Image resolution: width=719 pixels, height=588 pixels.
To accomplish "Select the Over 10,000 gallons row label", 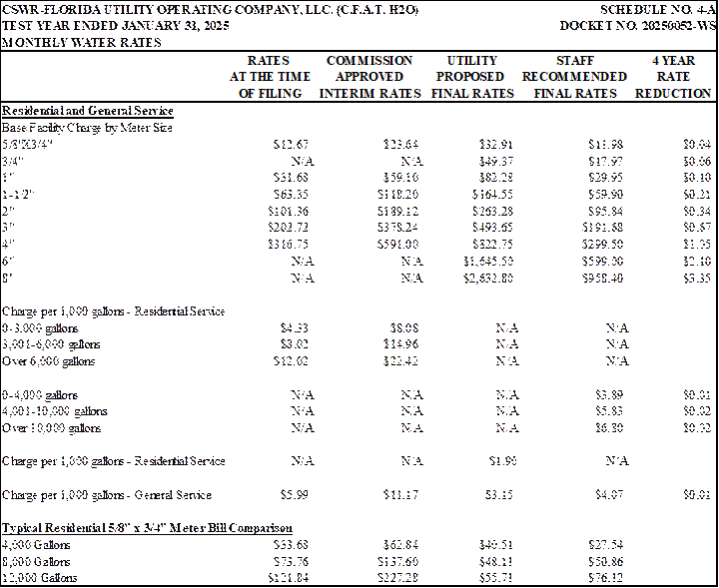I will pyautogui.click(x=51, y=428).
